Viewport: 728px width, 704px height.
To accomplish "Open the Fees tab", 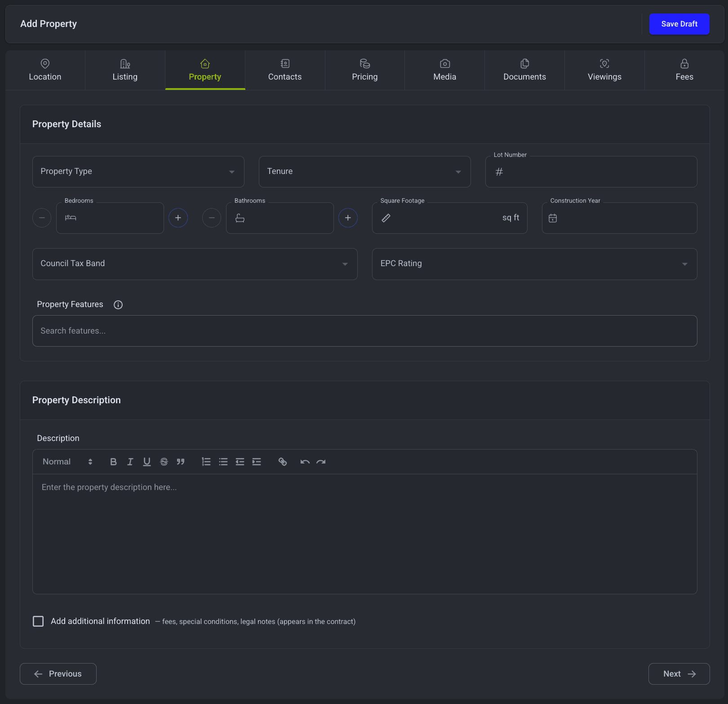I will pyautogui.click(x=684, y=70).
